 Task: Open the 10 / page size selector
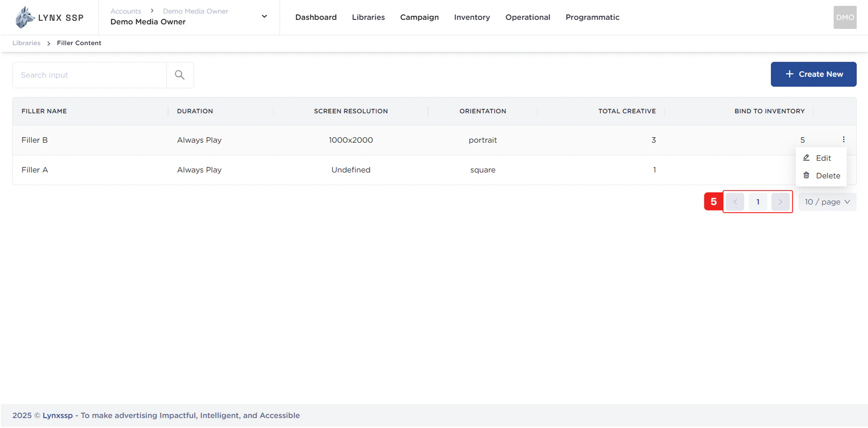pyautogui.click(x=827, y=201)
